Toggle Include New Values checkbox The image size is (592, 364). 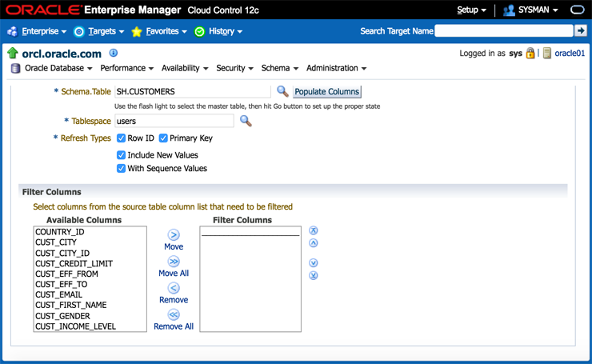pyautogui.click(x=121, y=155)
